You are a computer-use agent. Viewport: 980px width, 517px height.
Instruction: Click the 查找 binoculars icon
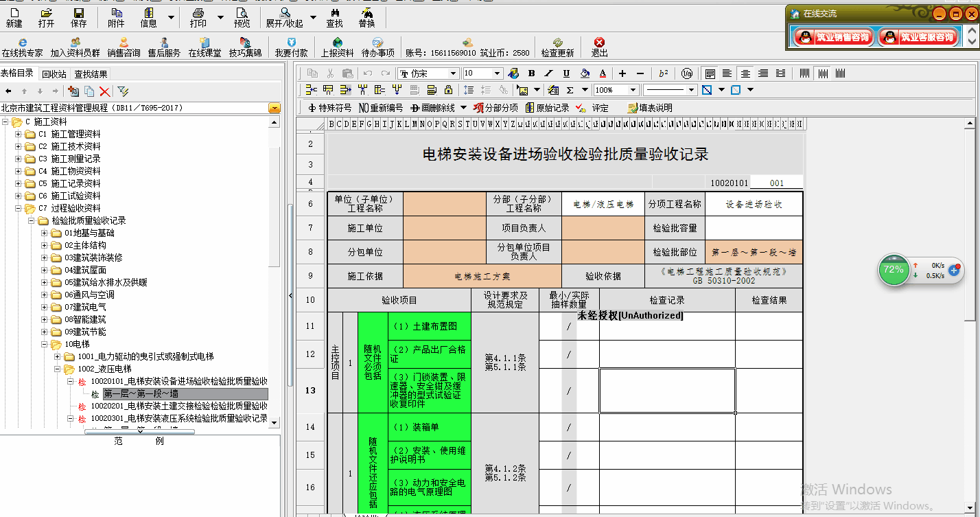334,17
